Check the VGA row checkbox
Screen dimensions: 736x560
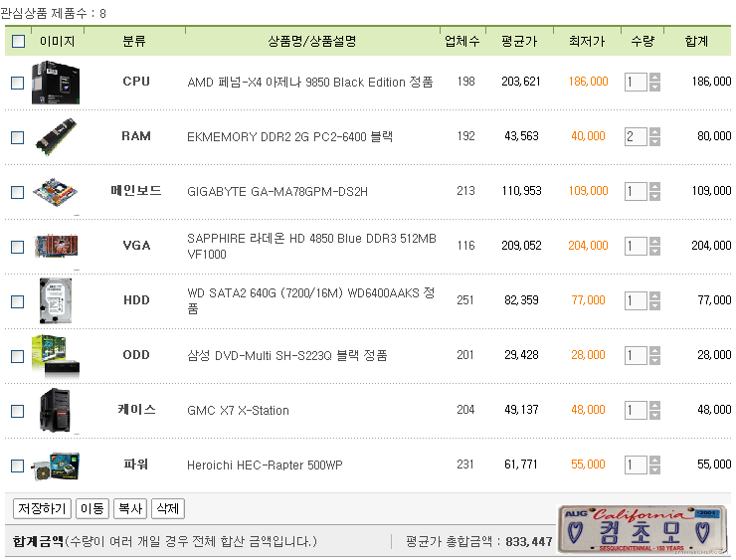17,247
